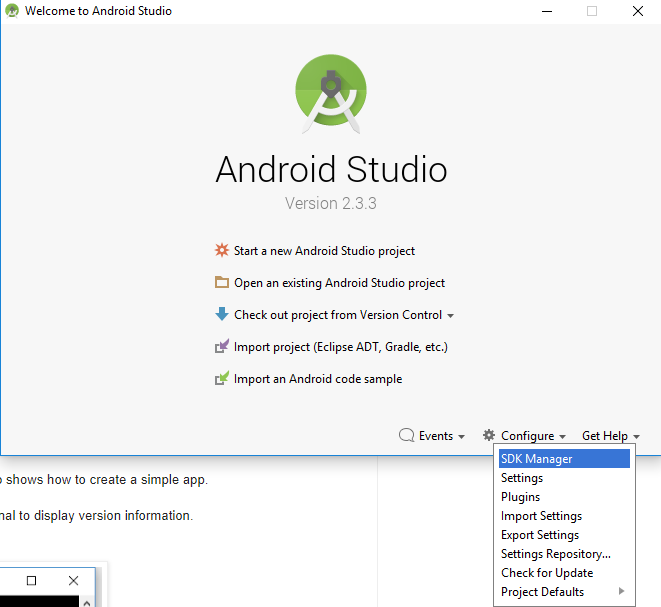The image size is (661, 607).
Task: Open the Events dropdown
Action: tap(441, 435)
